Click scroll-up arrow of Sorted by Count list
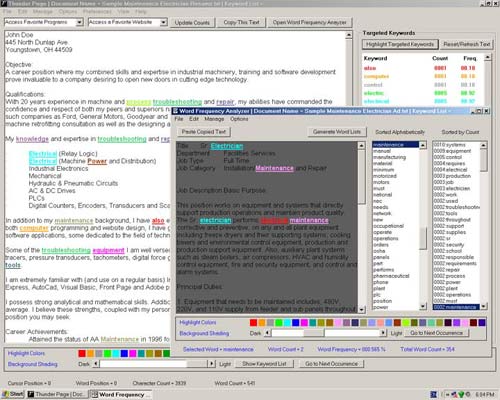Screen dimensions: 500x400 (484, 145)
